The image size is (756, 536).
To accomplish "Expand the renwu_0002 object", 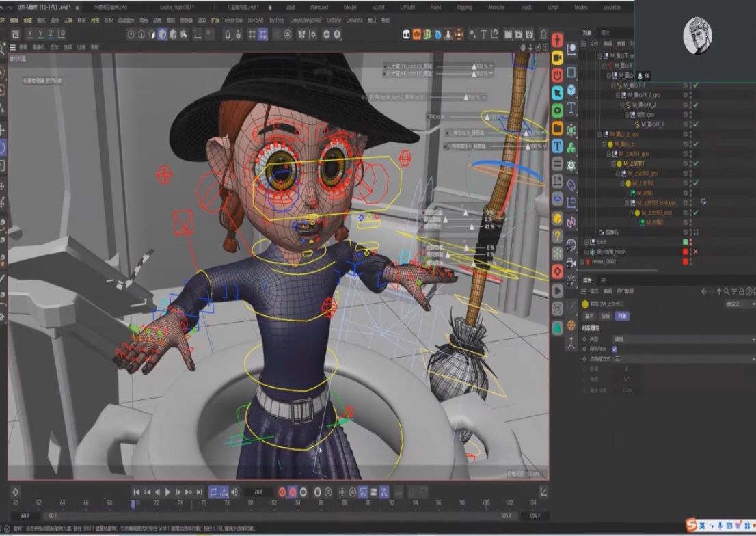I will (x=582, y=261).
